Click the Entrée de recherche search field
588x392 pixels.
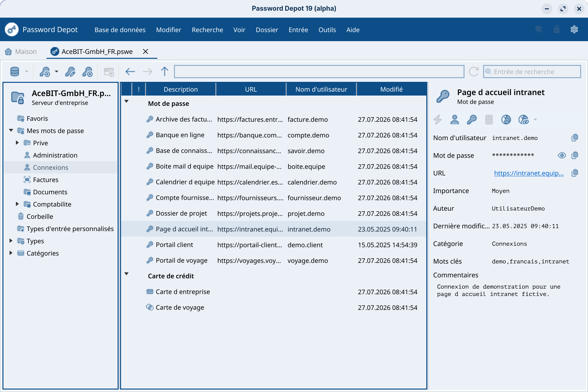[532, 72]
